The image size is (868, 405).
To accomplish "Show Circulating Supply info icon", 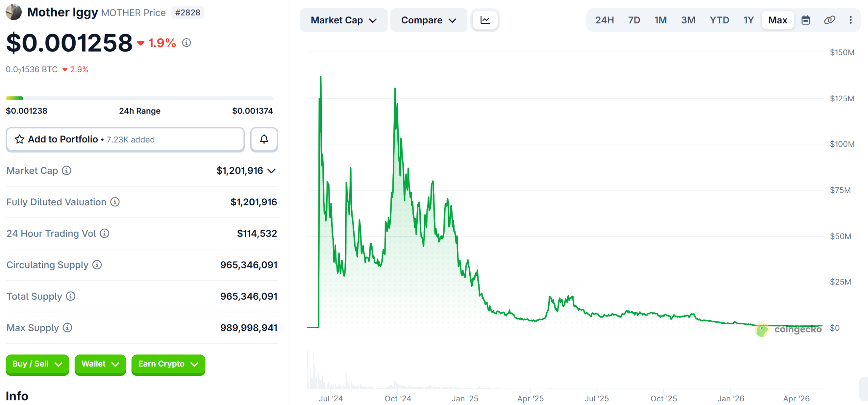I will click(97, 265).
